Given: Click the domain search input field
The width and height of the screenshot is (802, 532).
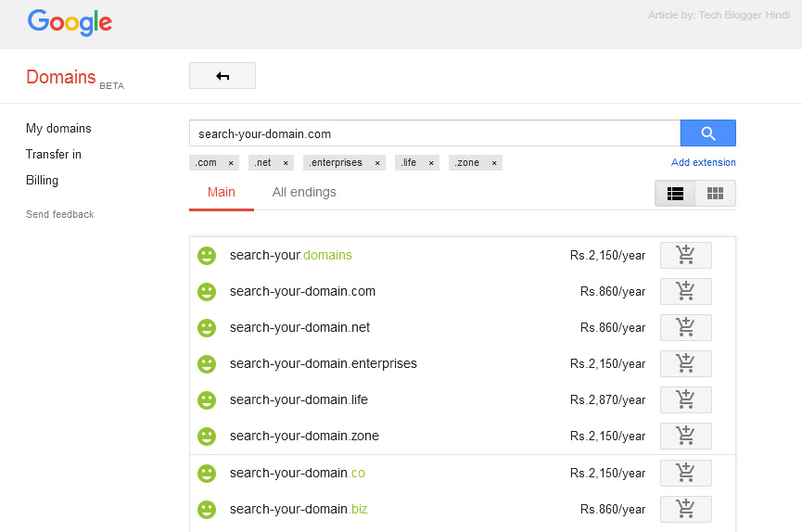Looking at the screenshot, I should [x=435, y=133].
